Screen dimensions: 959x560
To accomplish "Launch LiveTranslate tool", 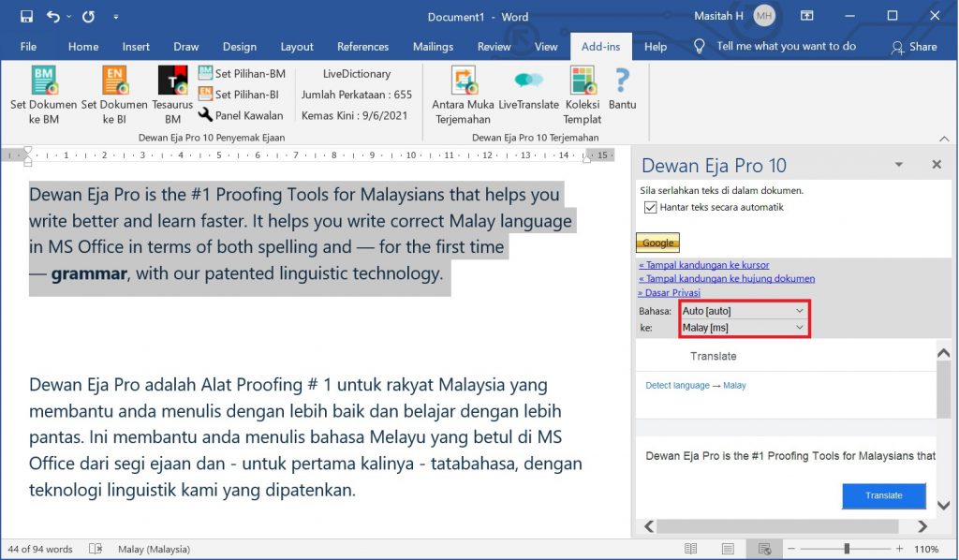I will click(x=528, y=81).
